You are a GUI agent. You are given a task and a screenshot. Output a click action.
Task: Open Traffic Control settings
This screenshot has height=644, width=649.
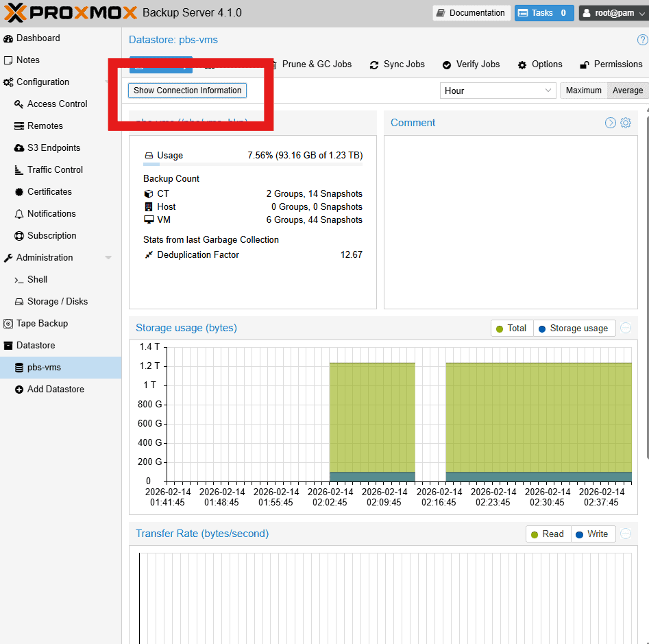[x=55, y=169]
